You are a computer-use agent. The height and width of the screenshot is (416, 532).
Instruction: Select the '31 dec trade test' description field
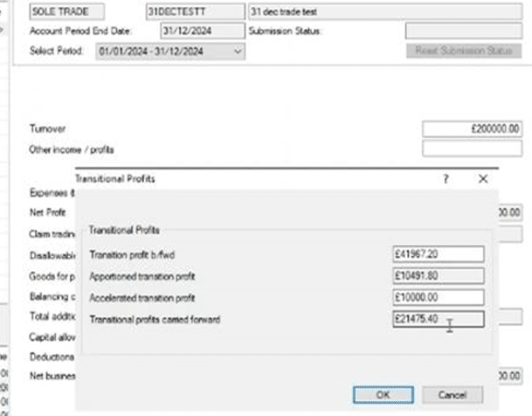(x=385, y=11)
